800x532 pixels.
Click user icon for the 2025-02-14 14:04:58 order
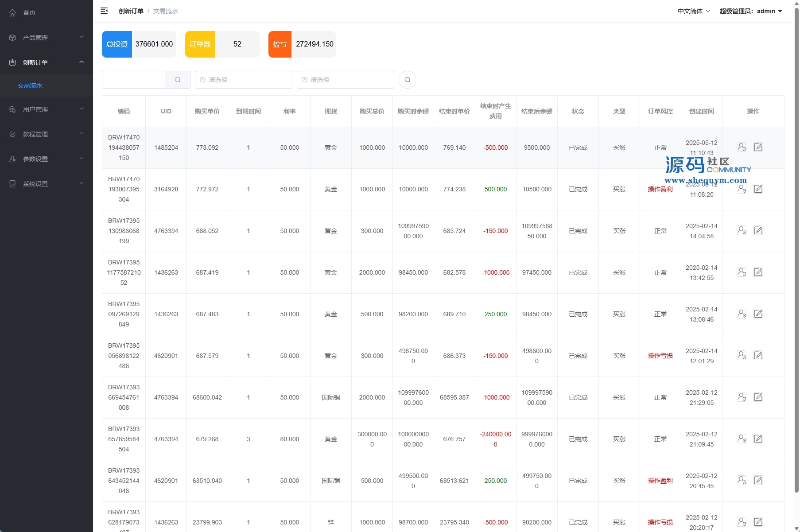click(741, 230)
